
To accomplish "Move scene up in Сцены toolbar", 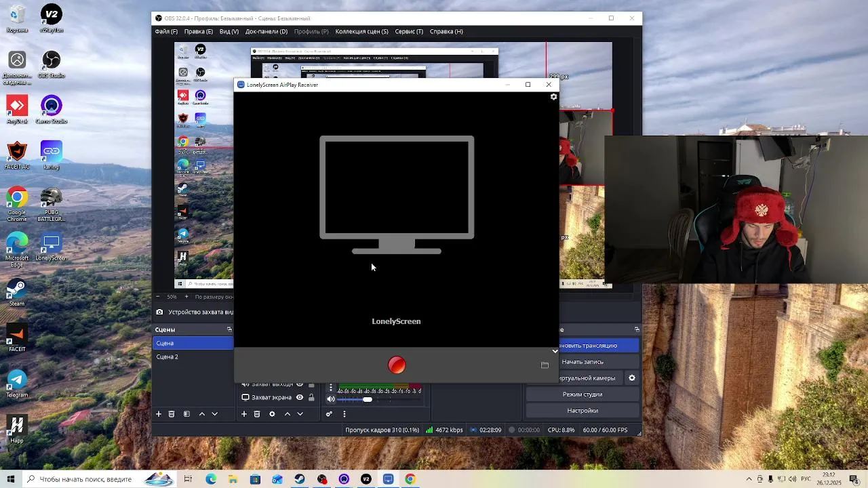I will click(201, 414).
